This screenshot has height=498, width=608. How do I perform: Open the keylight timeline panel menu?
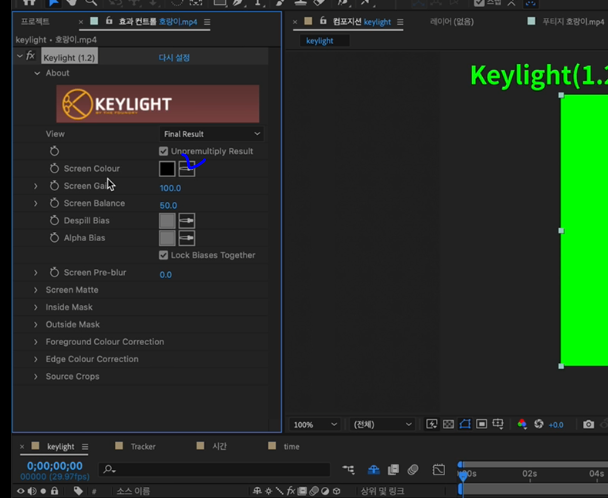tap(85, 447)
